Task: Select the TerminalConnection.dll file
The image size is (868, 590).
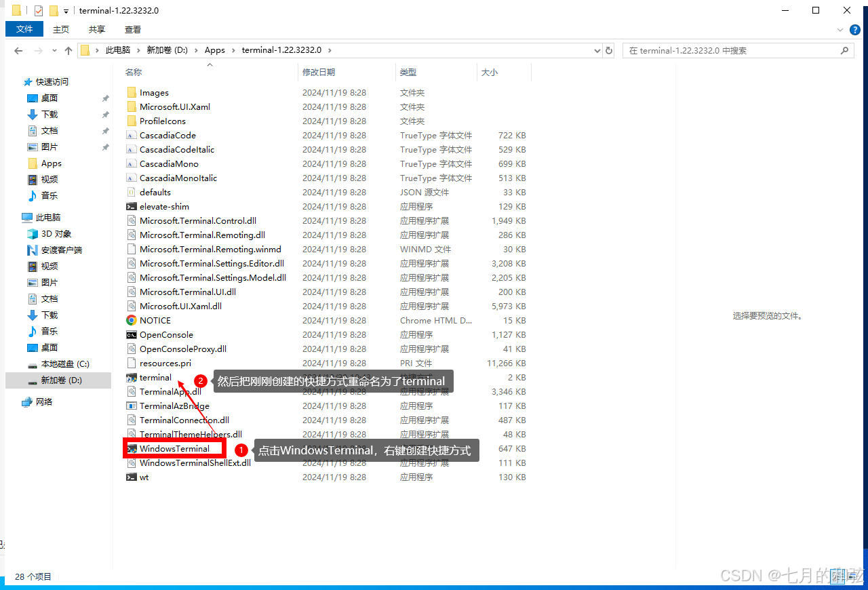Action: pyautogui.click(x=184, y=420)
